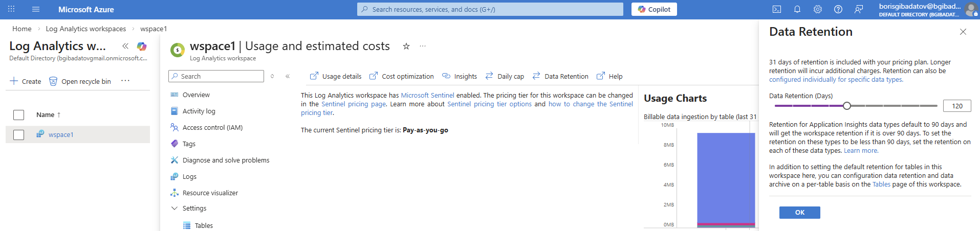Open Cloud Shell from top bar
Viewport: 980px width, 231px height.
(776, 9)
